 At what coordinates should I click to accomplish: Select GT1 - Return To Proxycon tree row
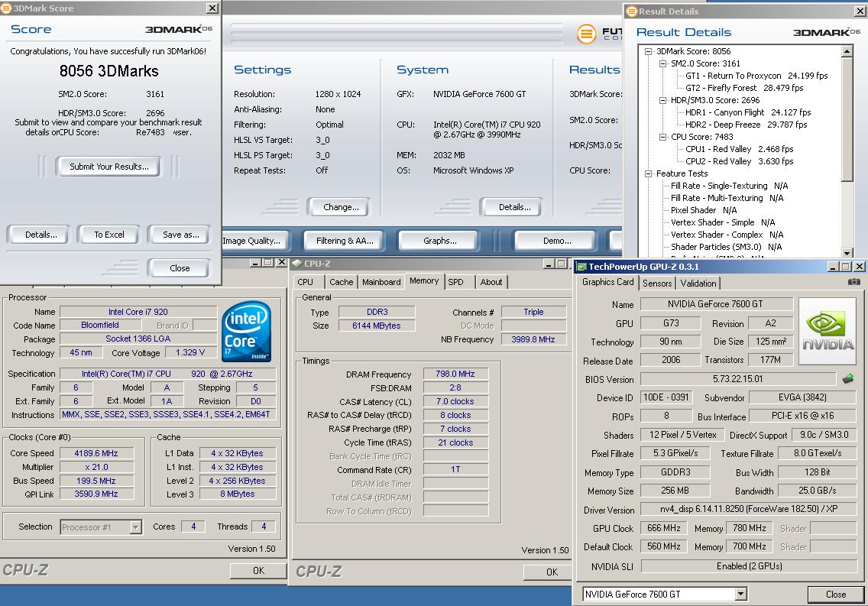pyautogui.click(x=756, y=76)
